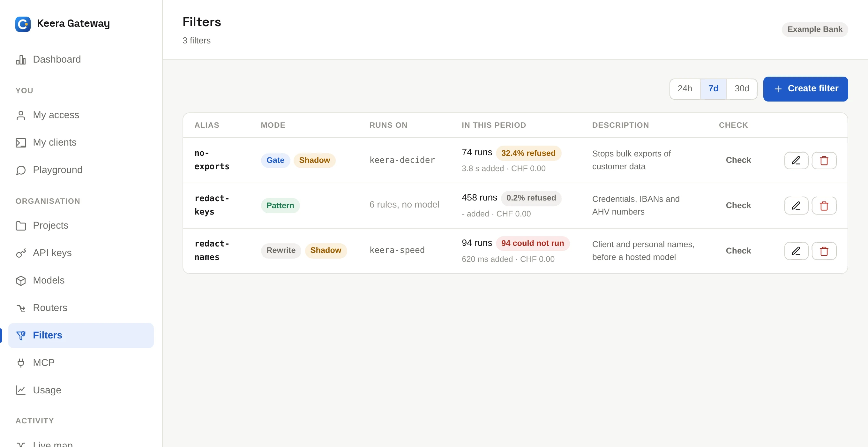Click the MCP plug icon
868x447 pixels.
click(21, 363)
